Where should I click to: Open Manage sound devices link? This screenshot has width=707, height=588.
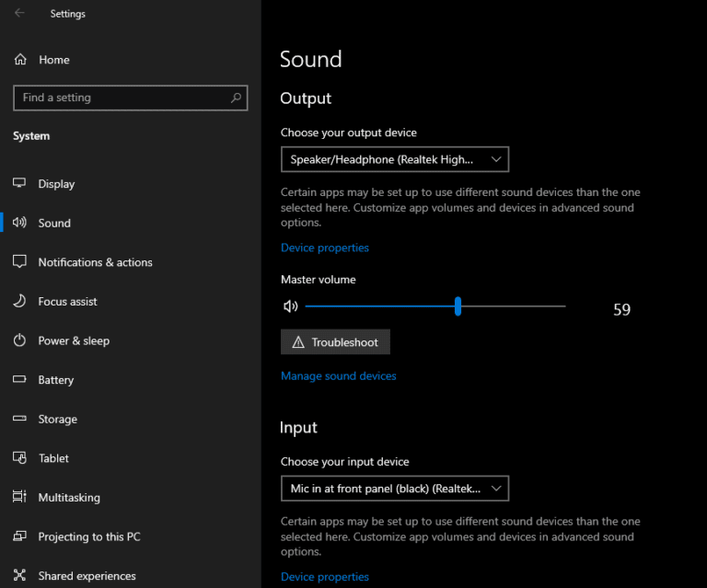(x=339, y=375)
